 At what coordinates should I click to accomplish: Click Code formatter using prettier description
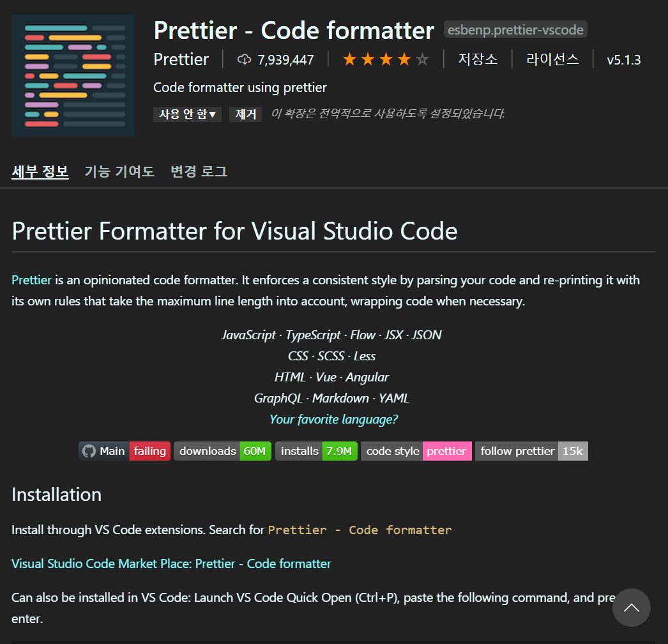240,88
